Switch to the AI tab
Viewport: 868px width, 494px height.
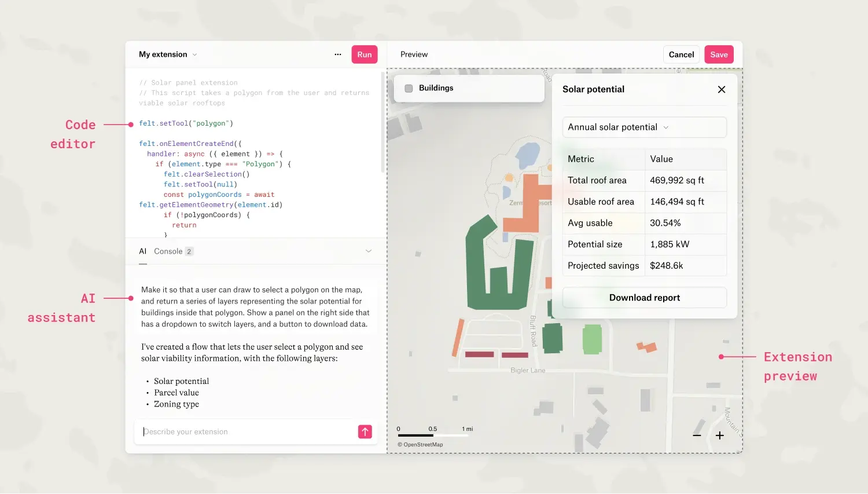click(143, 251)
